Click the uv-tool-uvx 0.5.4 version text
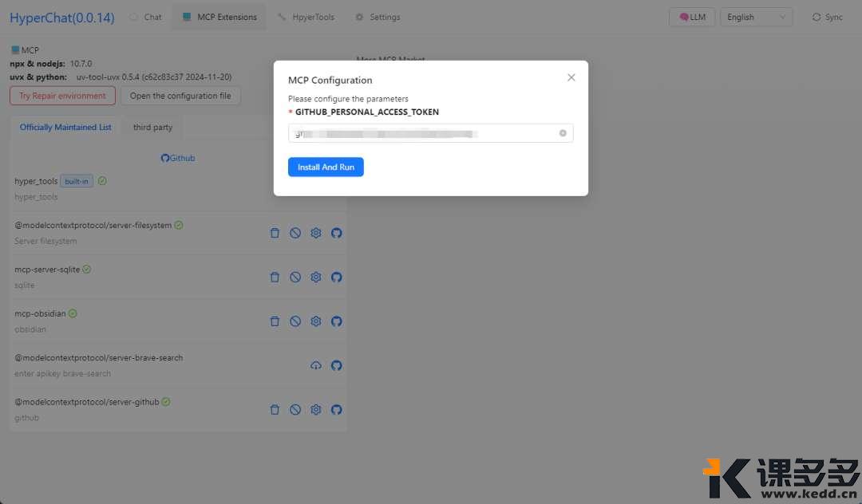Screen dimensions: 862x504 point(154,77)
